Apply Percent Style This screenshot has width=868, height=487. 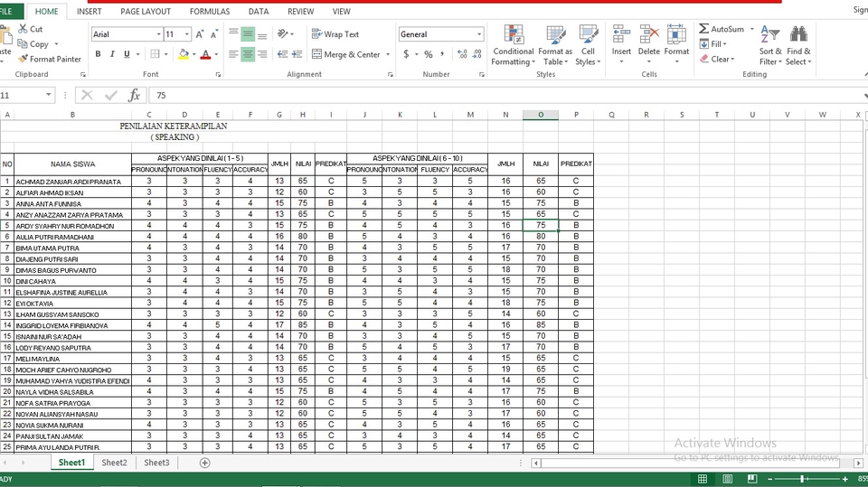428,54
